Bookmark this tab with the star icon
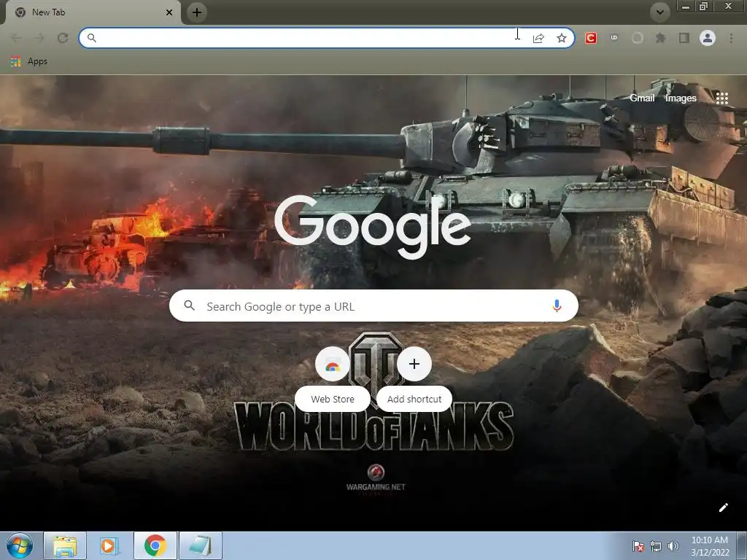 pyautogui.click(x=562, y=38)
